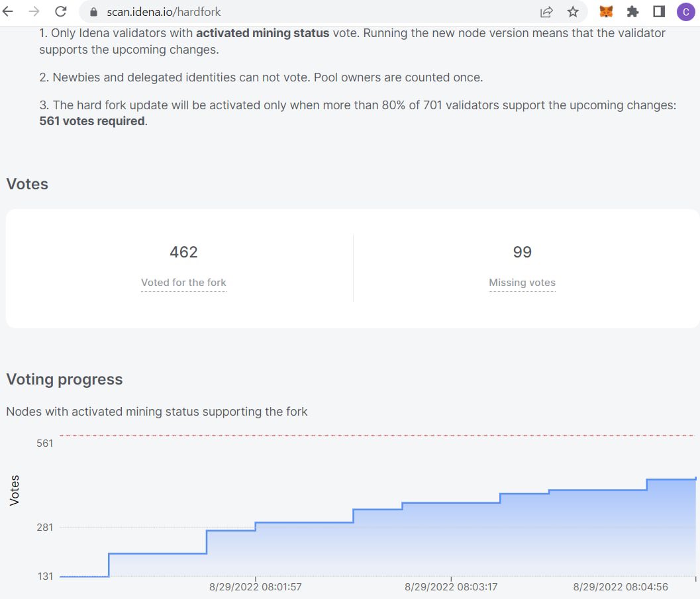Select the 08:01:57 timeline tick
The image size is (700, 599).
click(x=256, y=586)
